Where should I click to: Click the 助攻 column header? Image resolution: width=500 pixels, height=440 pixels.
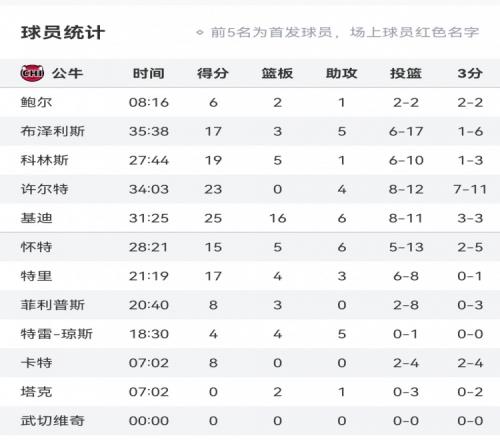coord(342,73)
